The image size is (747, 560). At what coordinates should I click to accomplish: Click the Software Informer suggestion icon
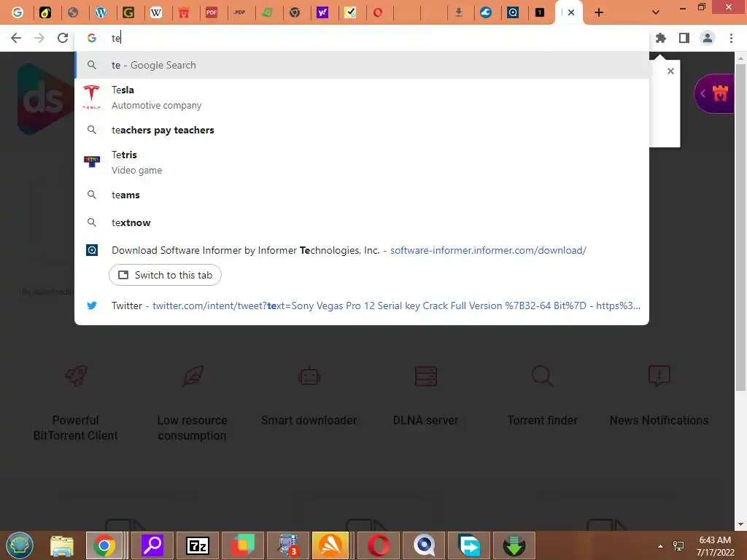pyautogui.click(x=91, y=250)
